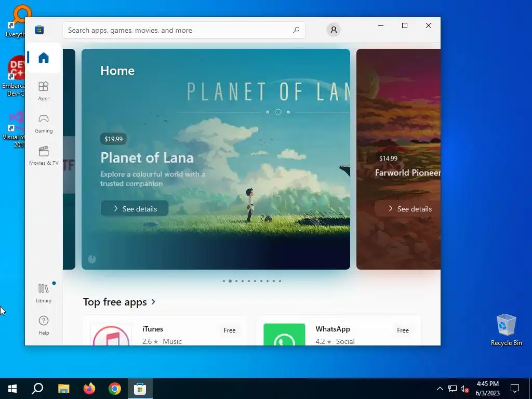Select the third carousel page dot
Screen dimensions: 532x399
[x=236, y=281]
